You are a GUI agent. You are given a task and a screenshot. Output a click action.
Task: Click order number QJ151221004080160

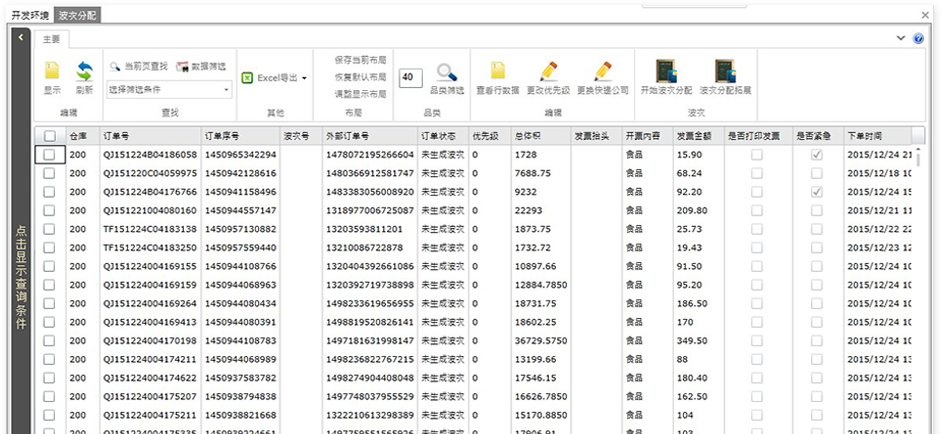(150, 210)
